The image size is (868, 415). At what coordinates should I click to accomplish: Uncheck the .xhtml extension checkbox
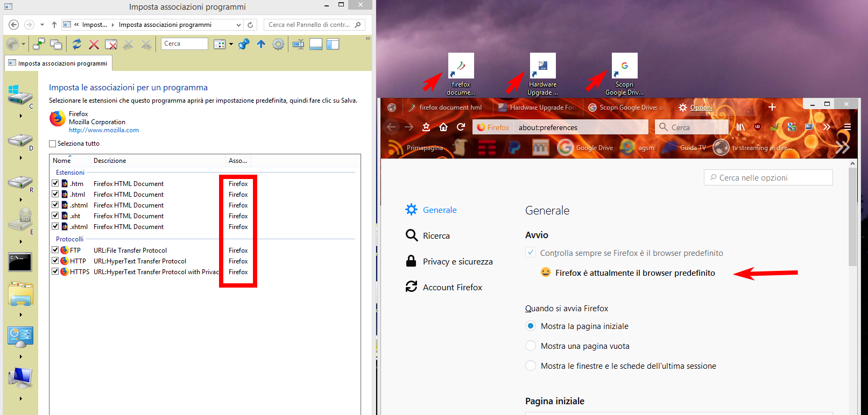(55, 226)
